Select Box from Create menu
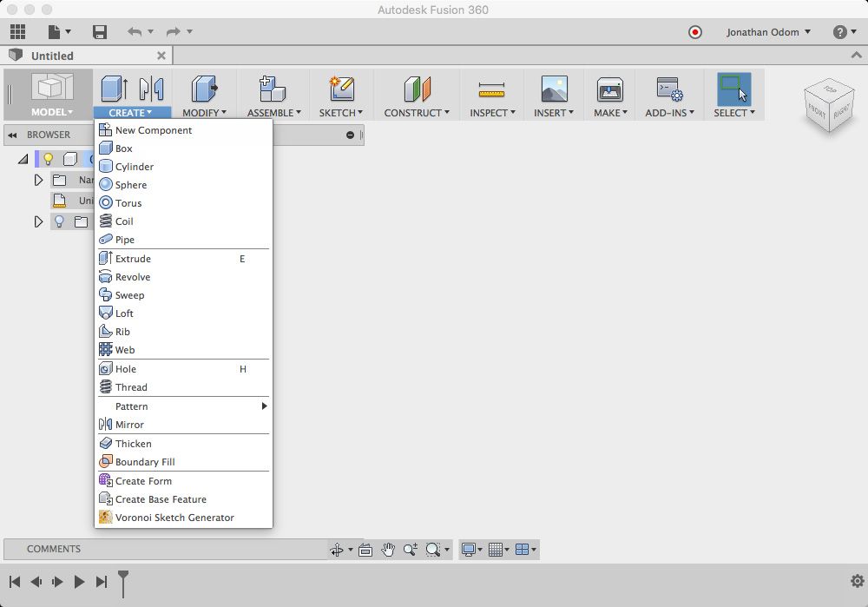 (x=184, y=148)
